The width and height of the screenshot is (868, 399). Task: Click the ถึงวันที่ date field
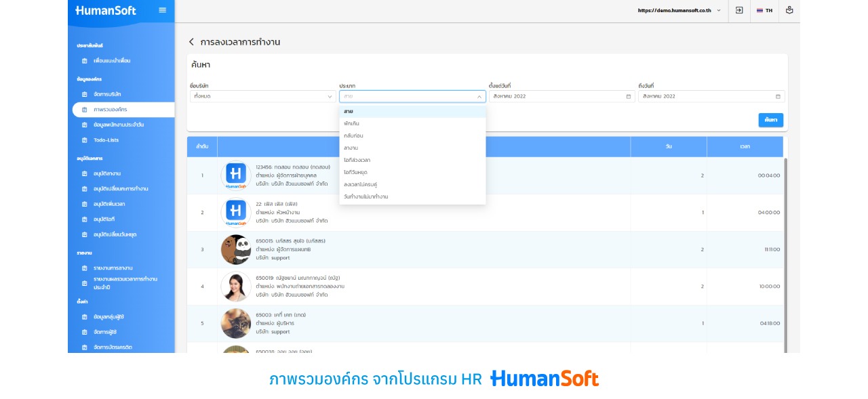coord(711,96)
